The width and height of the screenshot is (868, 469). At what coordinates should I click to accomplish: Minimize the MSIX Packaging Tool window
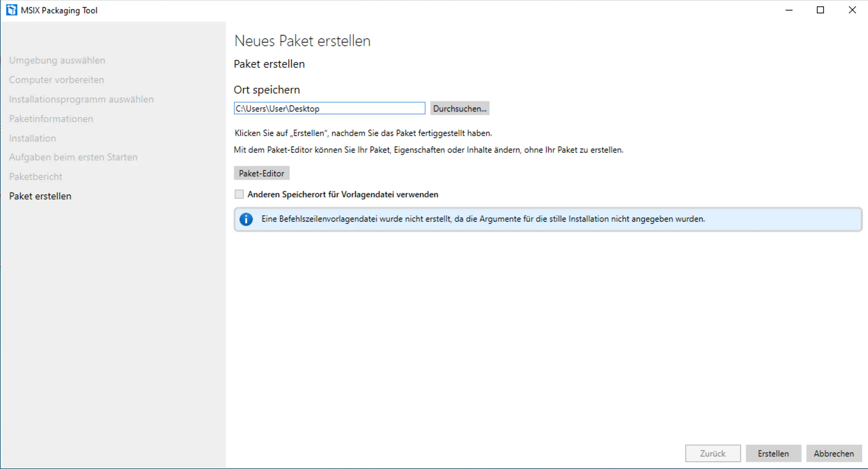[x=788, y=10]
